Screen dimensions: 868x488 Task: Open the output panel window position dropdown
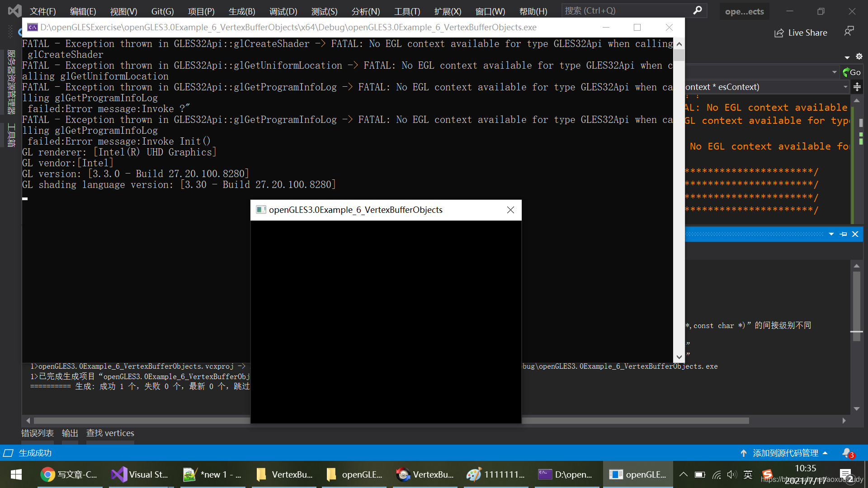click(831, 234)
